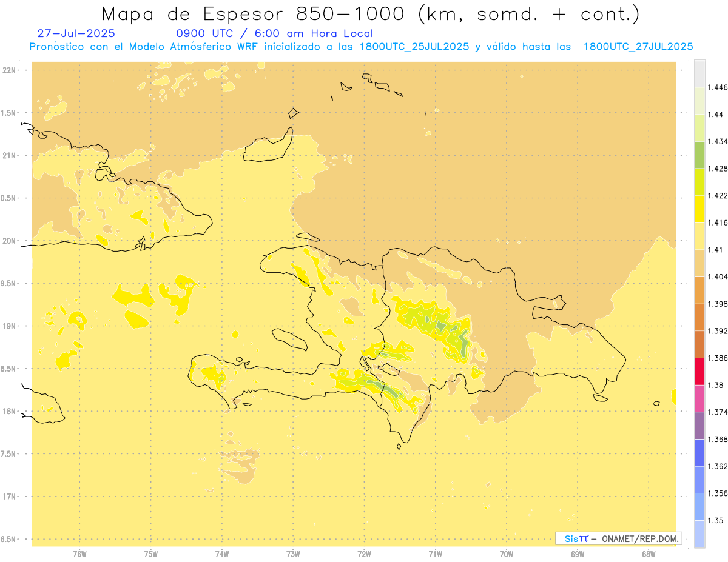This screenshot has height=562, width=728.
Task: Click the '18N' latitude label
Action: tap(8, 412)
